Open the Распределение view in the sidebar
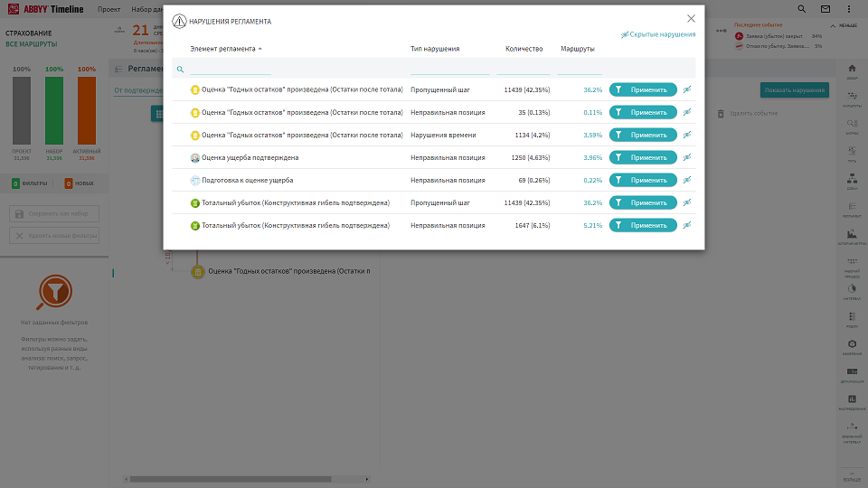 coord(852,403)
